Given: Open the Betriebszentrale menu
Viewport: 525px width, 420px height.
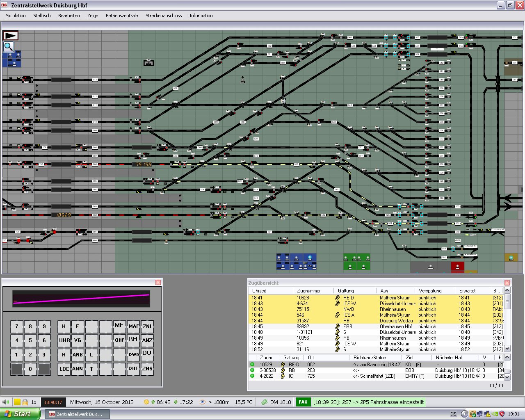Looking at the screenshot, I should click(x=122, y=16).
